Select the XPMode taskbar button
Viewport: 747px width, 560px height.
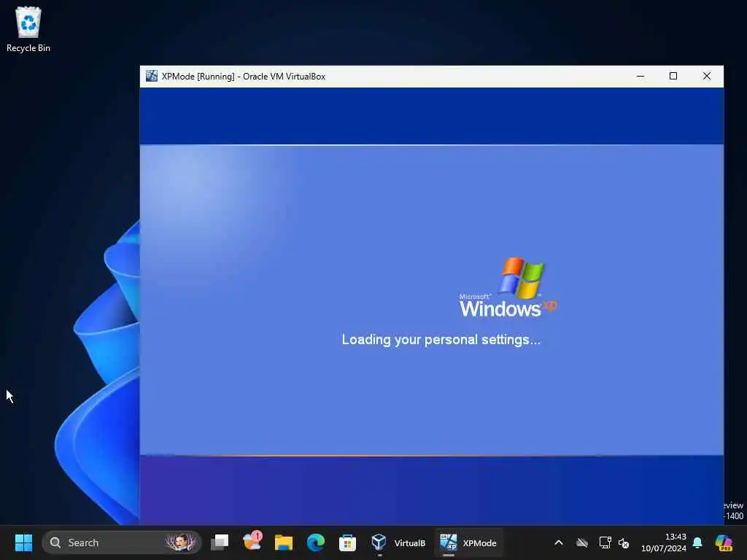(x=468, y=542)
